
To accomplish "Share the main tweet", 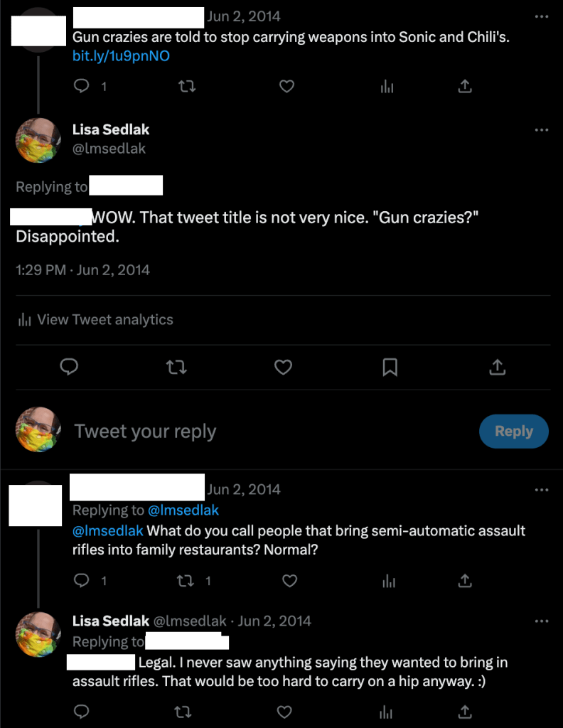I will (x=498, y=367).
